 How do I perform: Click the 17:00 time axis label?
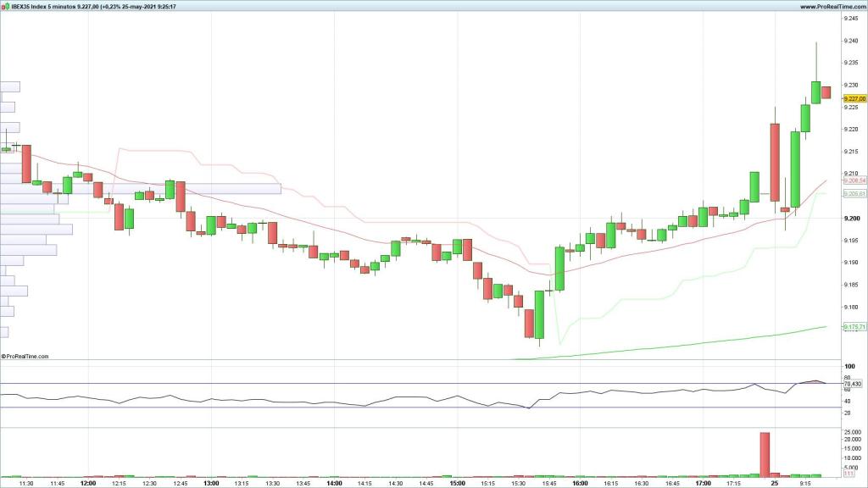703,483
